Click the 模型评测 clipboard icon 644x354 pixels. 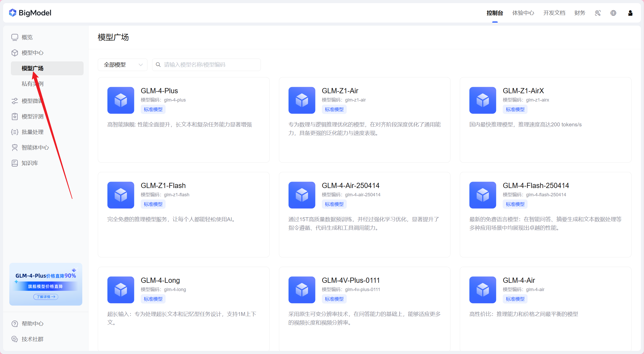point(15,117)
